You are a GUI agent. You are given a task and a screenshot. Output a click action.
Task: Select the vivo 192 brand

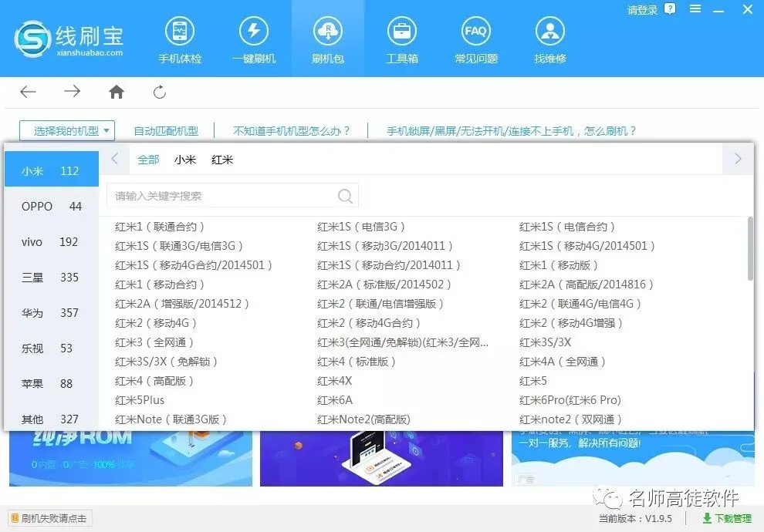click(x=51, y=242)
